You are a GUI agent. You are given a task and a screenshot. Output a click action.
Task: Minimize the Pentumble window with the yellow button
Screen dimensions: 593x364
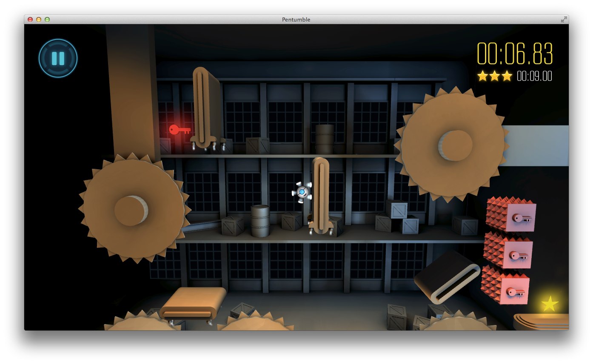39,20
